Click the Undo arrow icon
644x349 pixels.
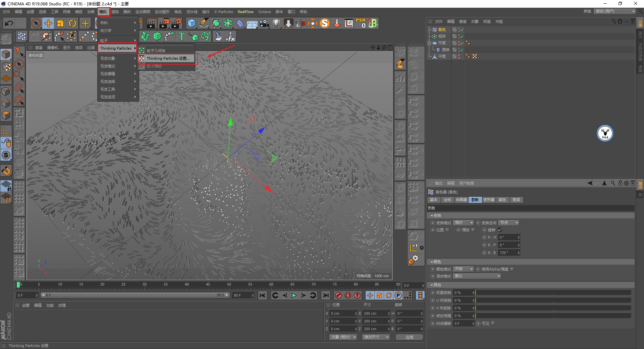click(x=9, y=23)
